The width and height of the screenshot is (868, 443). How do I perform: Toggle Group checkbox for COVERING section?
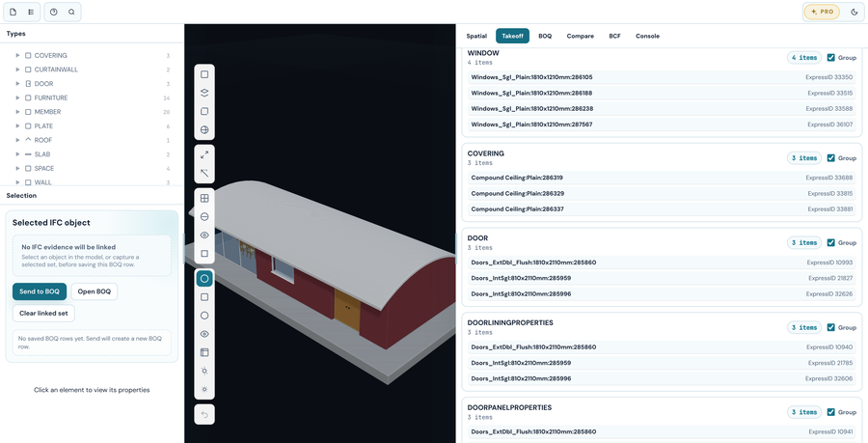tap(831, 158)
